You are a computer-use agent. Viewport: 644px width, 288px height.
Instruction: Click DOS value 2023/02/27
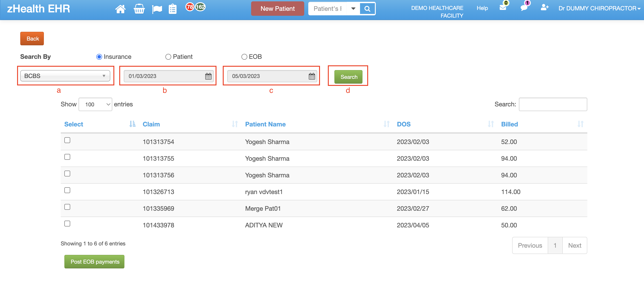(413, 209)
